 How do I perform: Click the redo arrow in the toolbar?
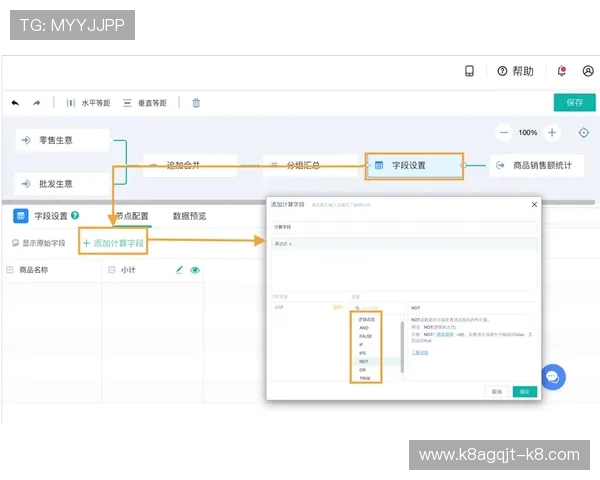point(37,103)
